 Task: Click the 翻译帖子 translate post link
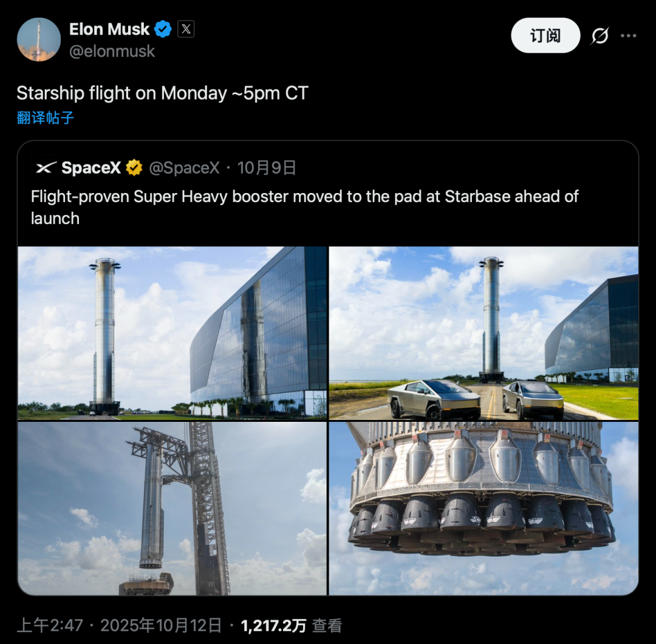coord(46,118)
